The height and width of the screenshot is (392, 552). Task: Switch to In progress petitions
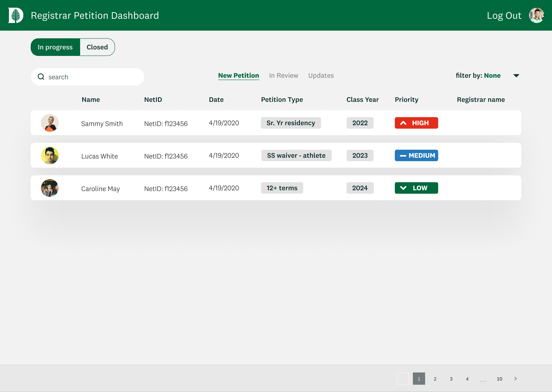point(55,47)
